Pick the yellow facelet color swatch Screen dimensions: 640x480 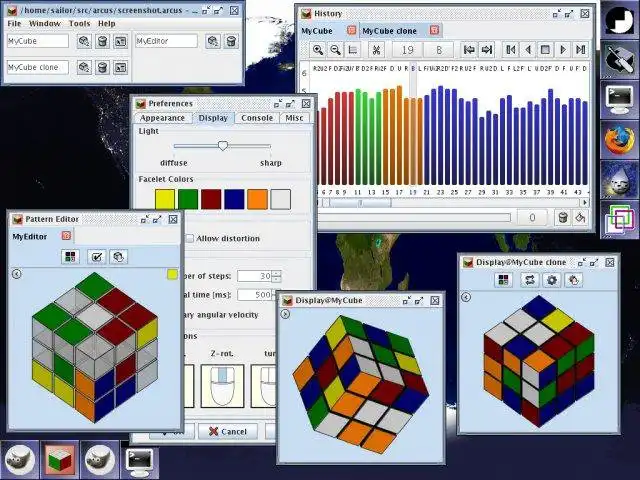(165, 199)
